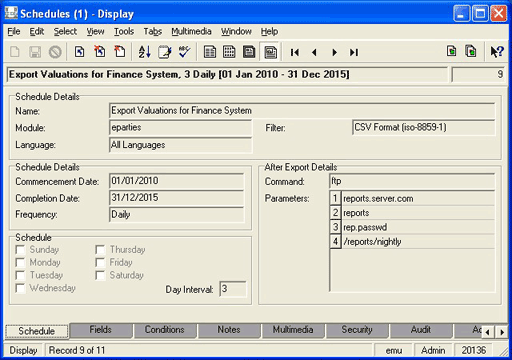512x360 pixels.
Task: Click the Day Interval field
Action: click(x=233, y=289)
